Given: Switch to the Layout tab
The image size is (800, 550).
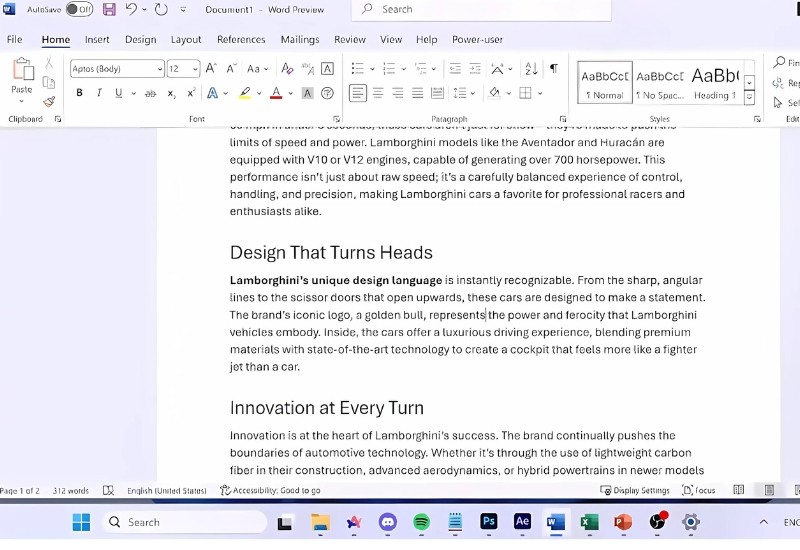Looking at the screenshot, I should 186,39.
